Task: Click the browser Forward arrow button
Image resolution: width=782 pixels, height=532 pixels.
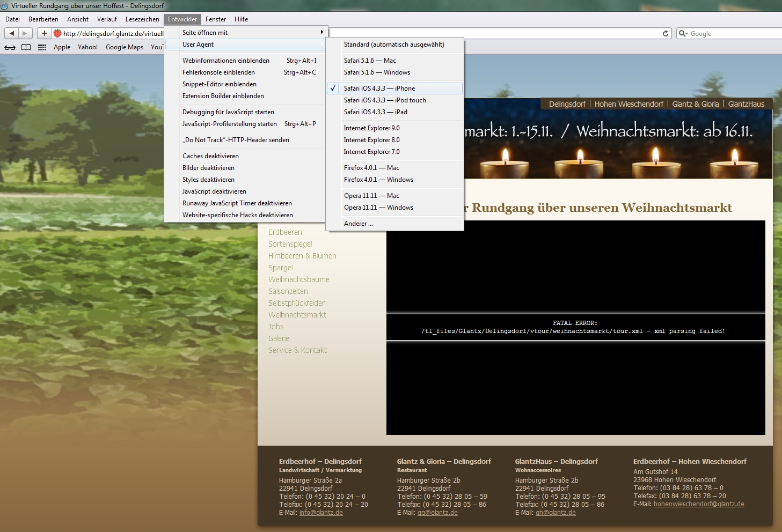Action: tap(25, 33)
